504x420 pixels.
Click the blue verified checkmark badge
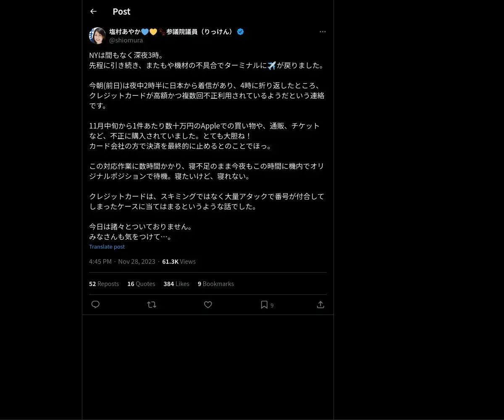click(x=240, y=31)
